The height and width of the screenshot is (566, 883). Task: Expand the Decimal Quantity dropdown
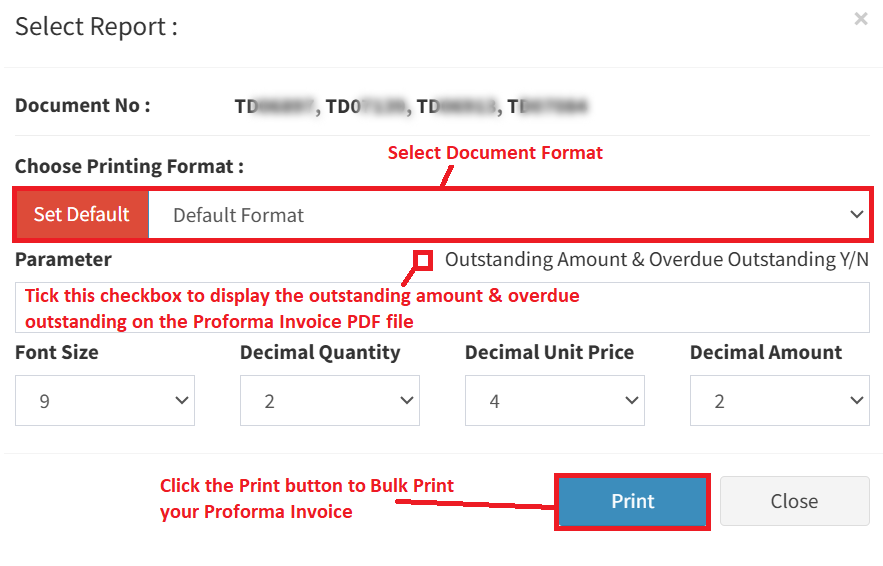(329, 401)
